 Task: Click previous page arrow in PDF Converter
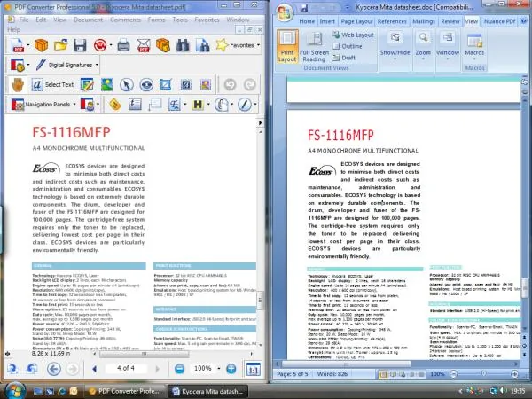95,369
